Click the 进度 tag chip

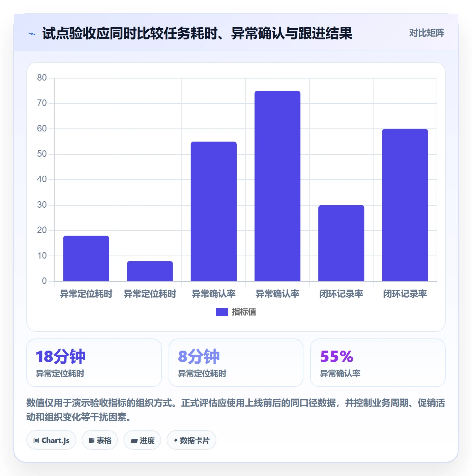pos(142,440)
